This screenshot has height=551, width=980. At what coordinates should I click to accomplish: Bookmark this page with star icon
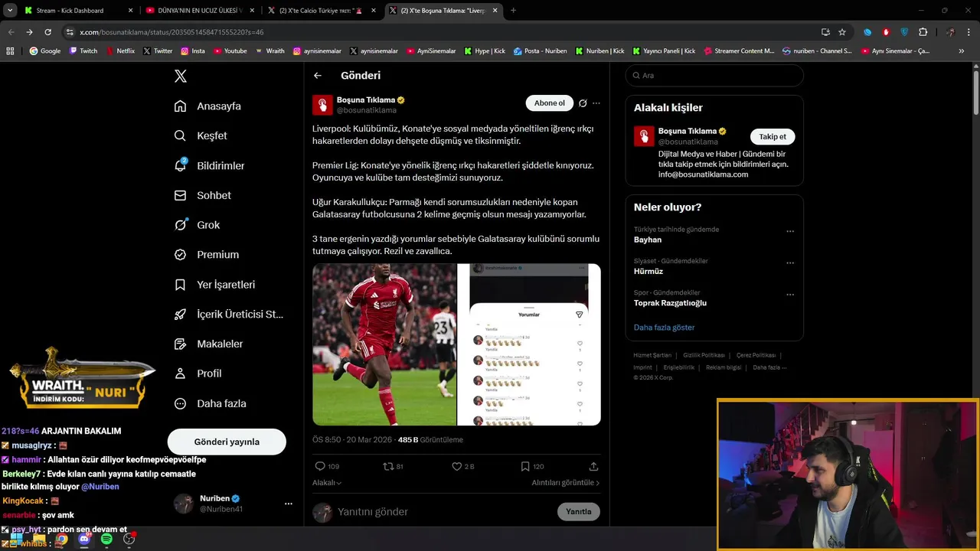click(842, 32)
